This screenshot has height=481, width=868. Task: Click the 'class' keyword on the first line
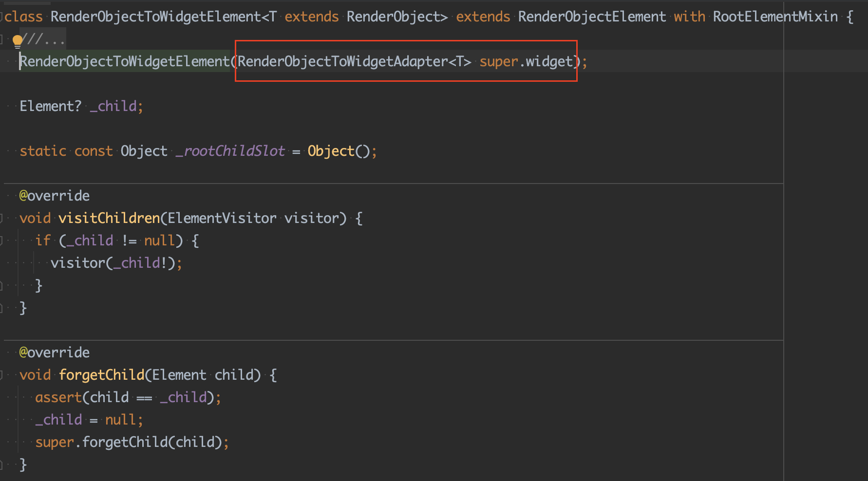pos(24,17)
